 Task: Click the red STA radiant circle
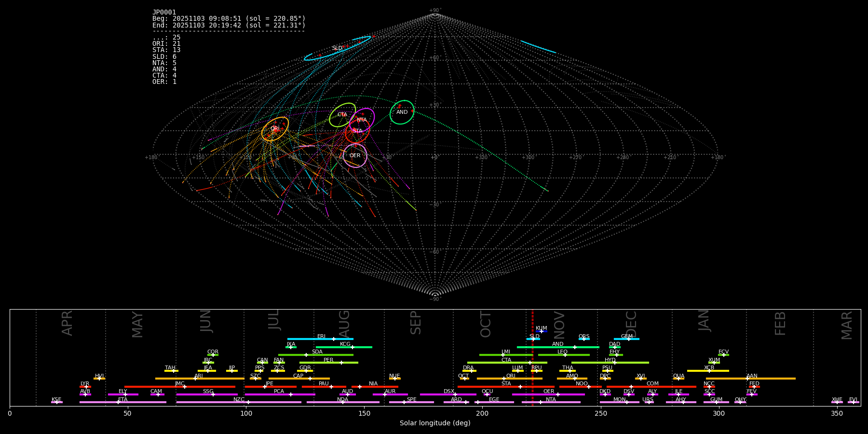(x=357, y=131)
